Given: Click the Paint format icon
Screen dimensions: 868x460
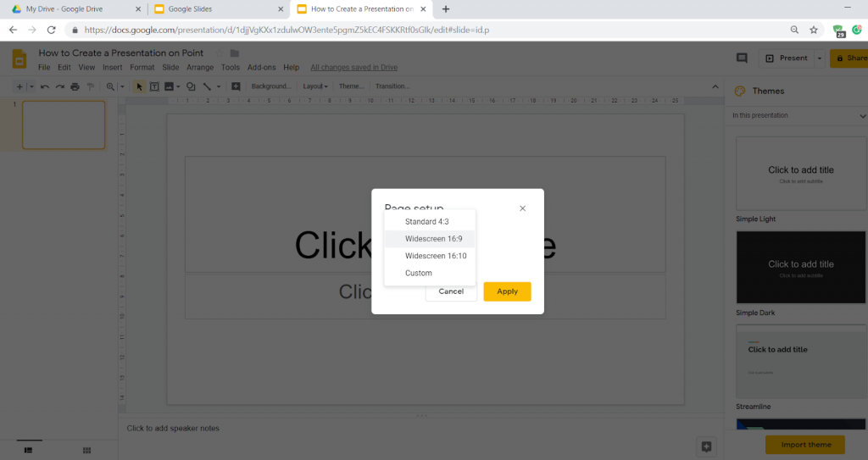Looking at the screenshot, I should [91, 86].
